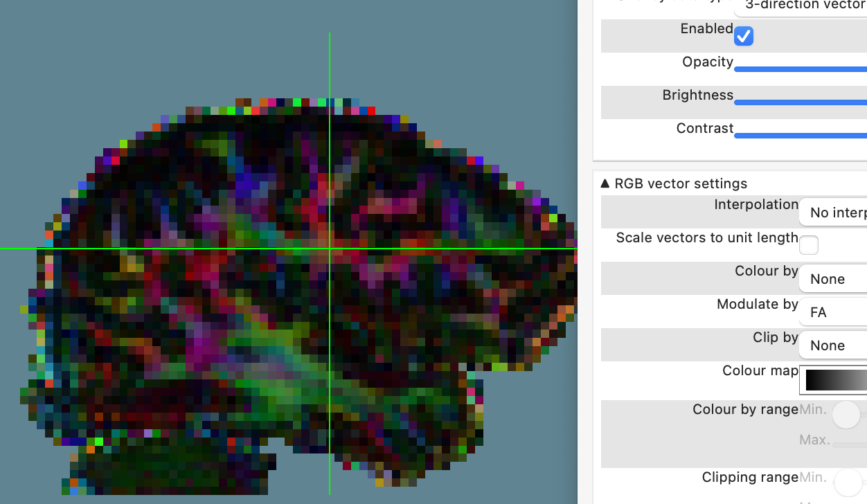This screenshot has width=867, height=504.
Task: Click the green crosshair intersection point
Action: point(330,249)
